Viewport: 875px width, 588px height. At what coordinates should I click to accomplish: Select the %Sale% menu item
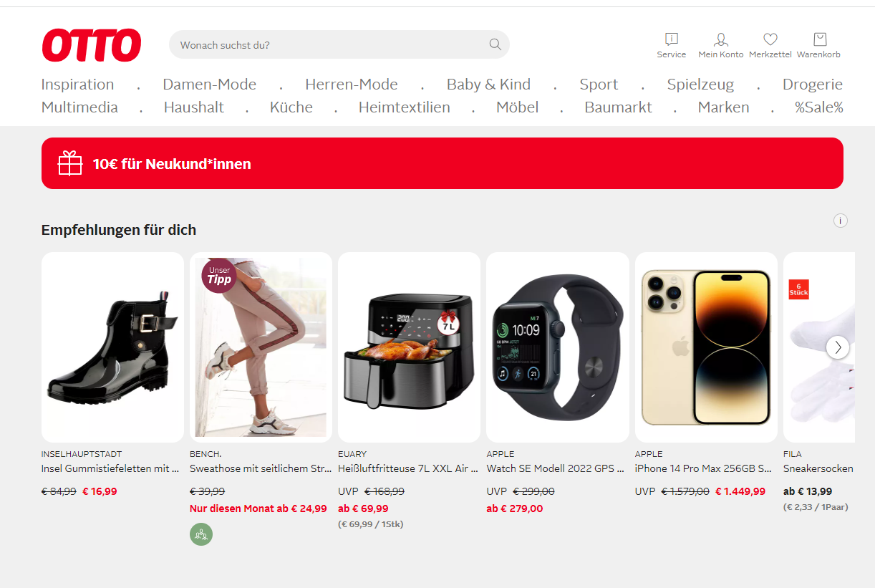pyautogui.click(x=818, y=107)
